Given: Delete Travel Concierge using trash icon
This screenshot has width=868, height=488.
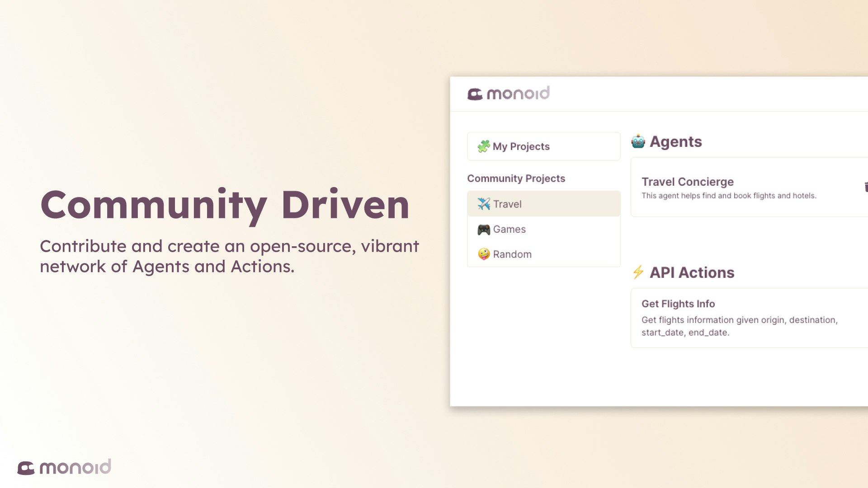Looking at the screenshot, I should pos(865,187).
